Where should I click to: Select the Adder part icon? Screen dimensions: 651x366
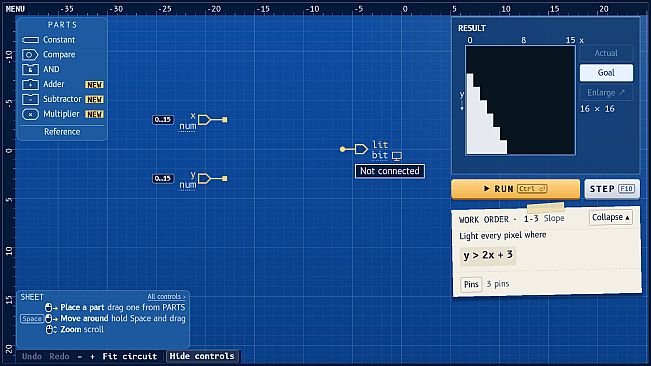(30, 84)
